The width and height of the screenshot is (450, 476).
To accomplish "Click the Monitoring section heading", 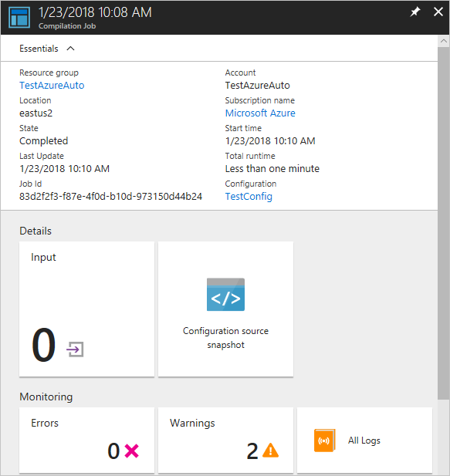I will (x=46, y=397).
